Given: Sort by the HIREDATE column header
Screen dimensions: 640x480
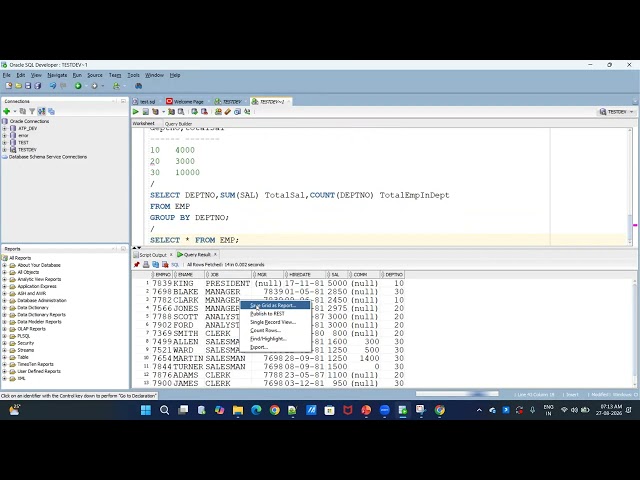Looking at the screenshot, I should 305,275.
